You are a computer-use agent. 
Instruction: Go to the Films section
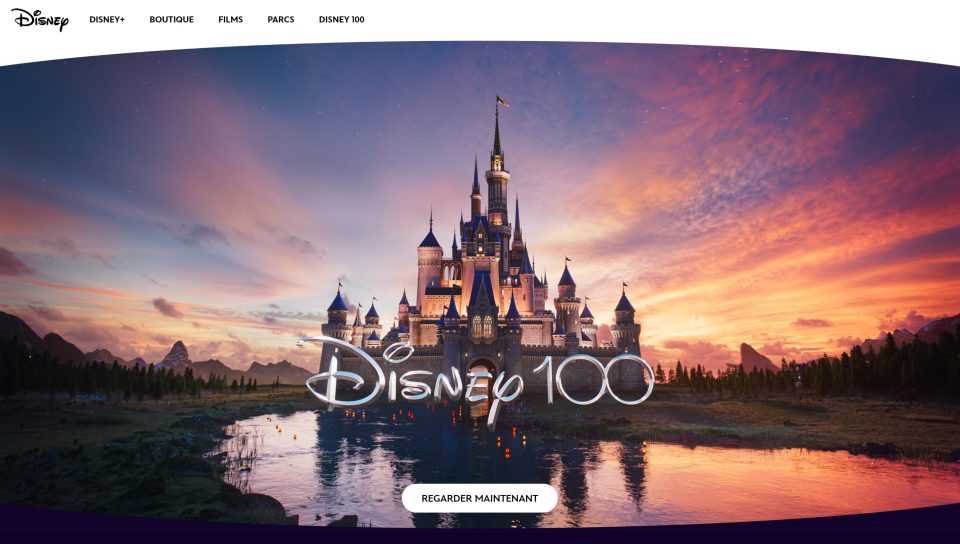(230, 20)
